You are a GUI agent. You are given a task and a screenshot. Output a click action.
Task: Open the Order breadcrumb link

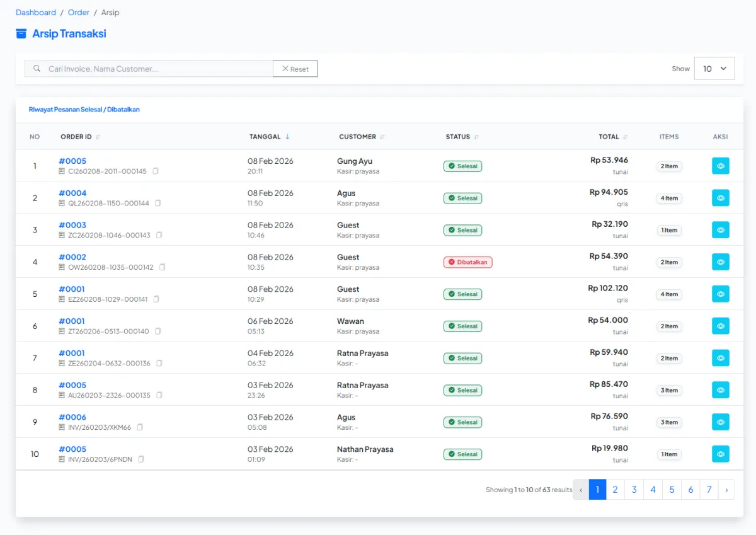pos(79,13)
